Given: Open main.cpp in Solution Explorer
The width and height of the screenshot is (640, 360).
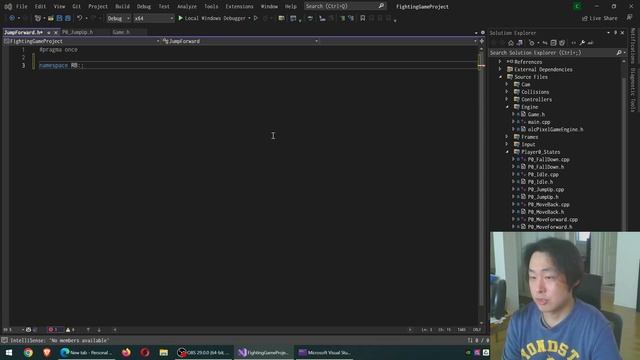Looking at the screenshot, I should (539, 122).
